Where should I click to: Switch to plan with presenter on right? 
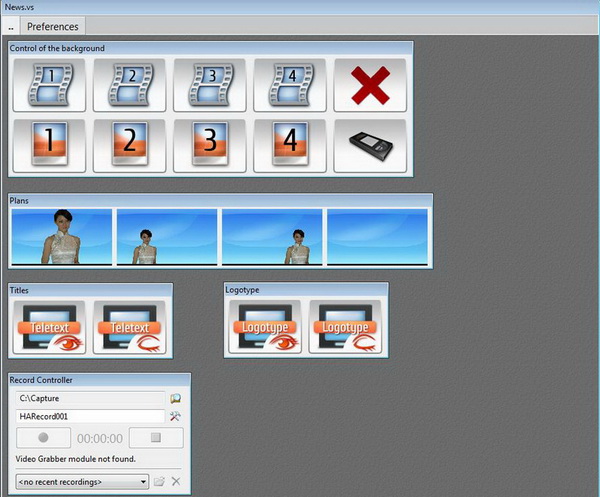coord(272,237)
